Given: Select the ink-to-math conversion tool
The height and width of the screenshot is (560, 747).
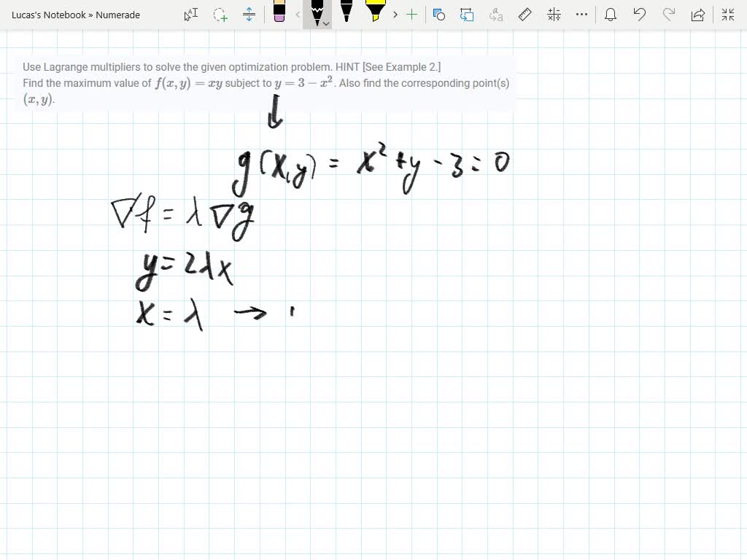Looking at the screenshot, I should coord(554,15).
